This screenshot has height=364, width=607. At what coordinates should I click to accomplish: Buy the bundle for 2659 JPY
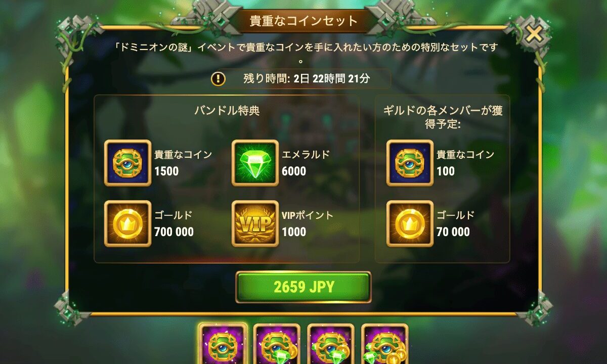pos(303,287)
